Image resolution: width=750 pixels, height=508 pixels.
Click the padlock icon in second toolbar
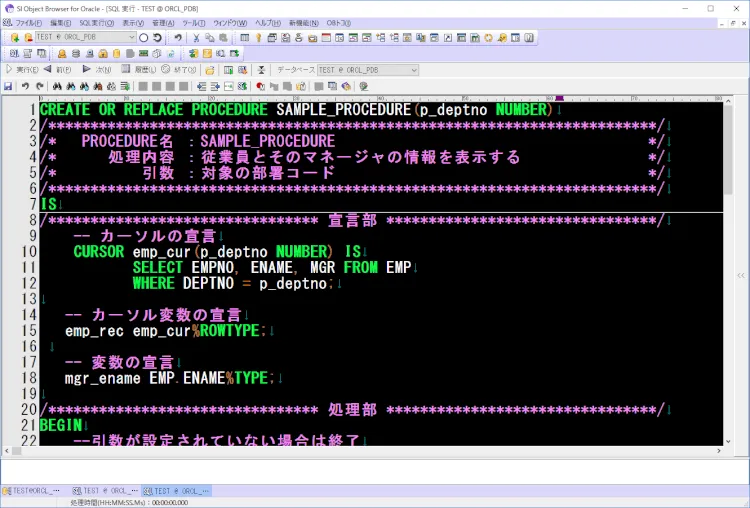click(x=102, y=54)
